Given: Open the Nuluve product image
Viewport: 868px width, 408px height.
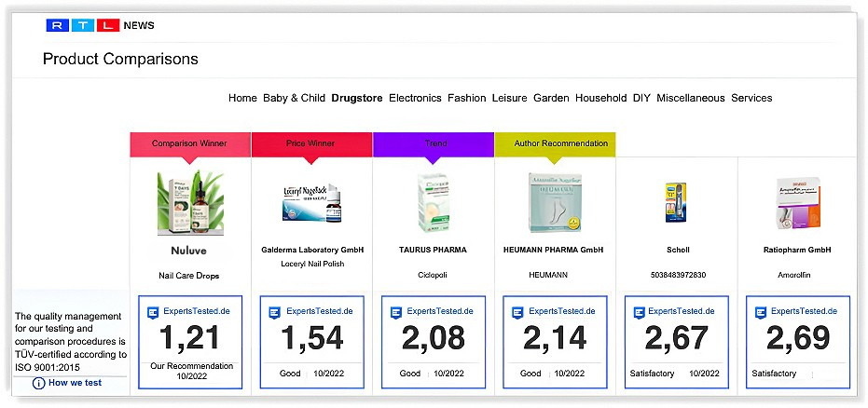Looking at the screenshot, I should tap(190, 203).
